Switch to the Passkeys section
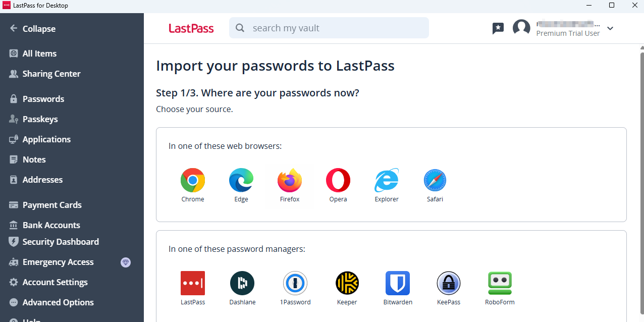Viewport: 644px width, 322px height. (x=39, y=119)
